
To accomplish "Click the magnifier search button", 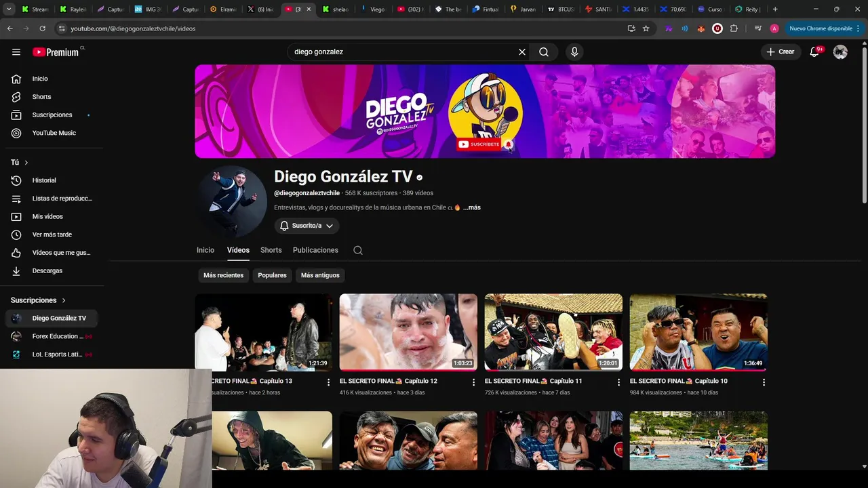I will [544, 52].
